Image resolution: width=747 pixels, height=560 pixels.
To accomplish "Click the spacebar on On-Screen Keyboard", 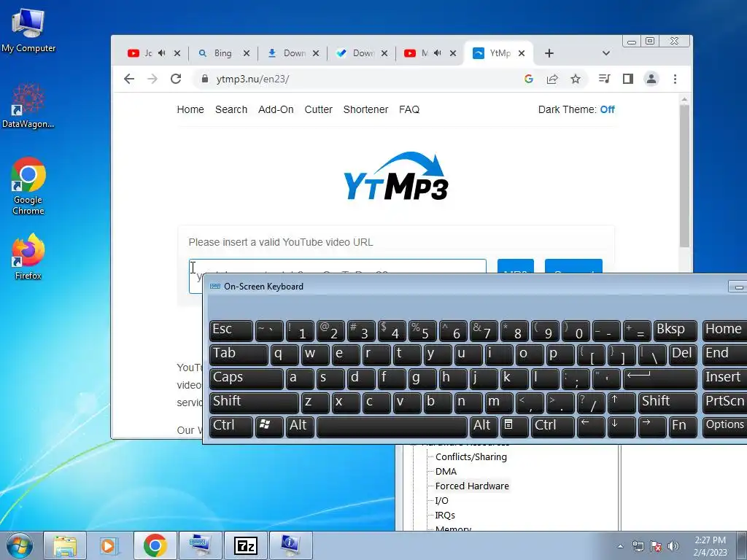I will [392, 426].
